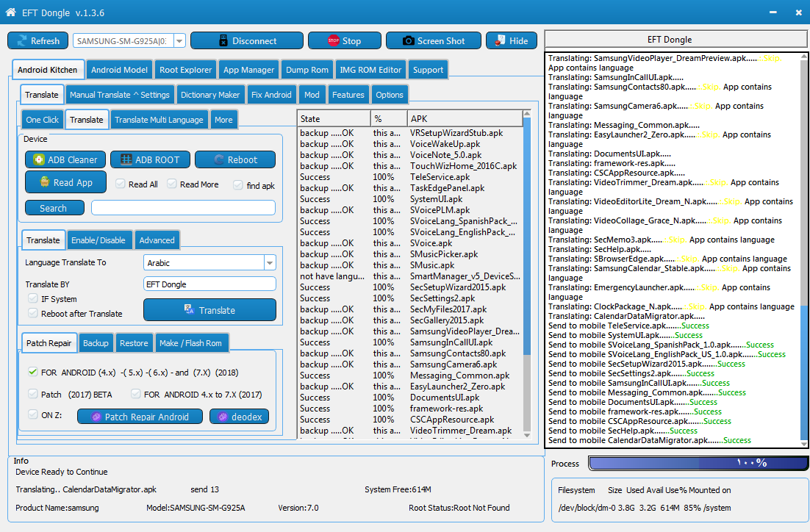Click the home icon in title bar
The height and width of the screenshot is (532, 810).
pyautogui.click(x=10, y=12)
